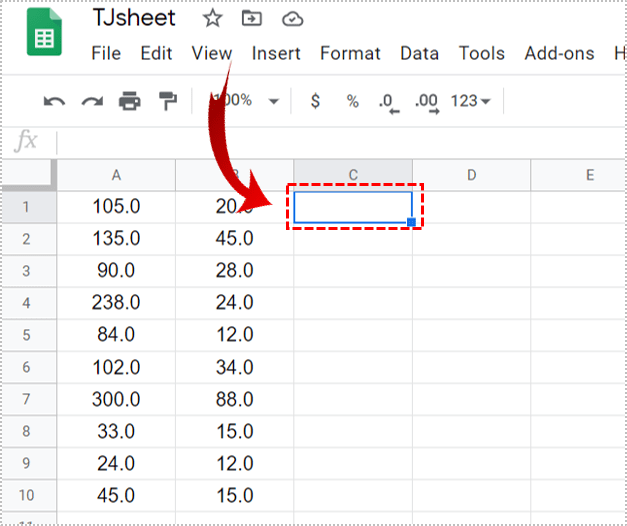Star the TJsheet document
Image resolution: width=627 pixels, height=526 pixels.
tap(213, 18)
